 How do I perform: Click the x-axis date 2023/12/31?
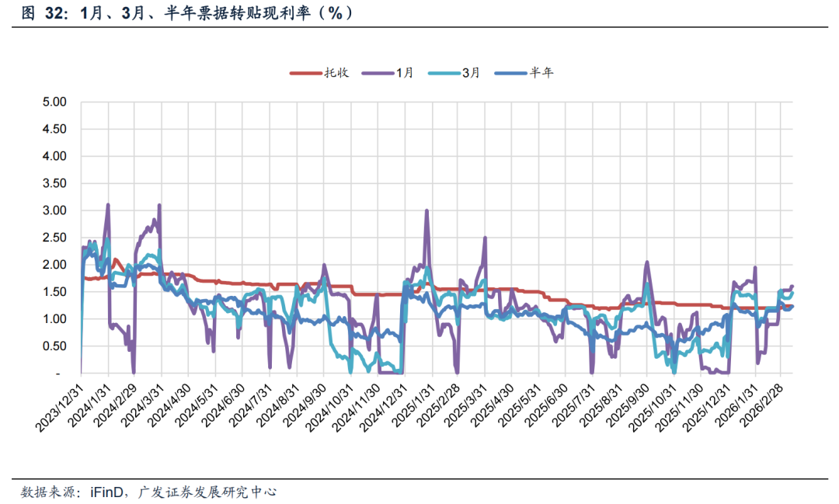click(x=61, y=408)
